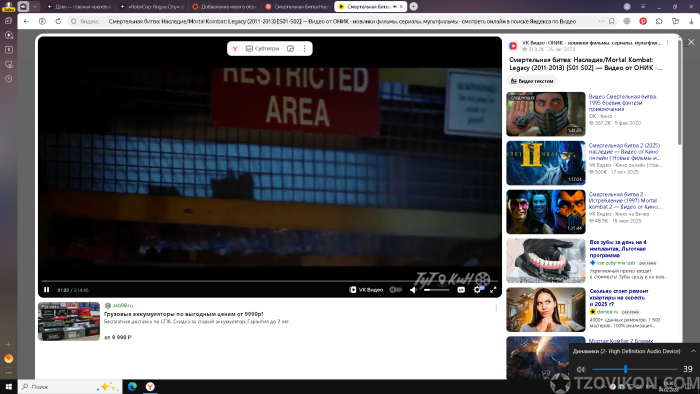This screenshot has height=394, width=700.
Task: Open 'Видео текстом' transcript button
Action: click(x=532, y=81)
